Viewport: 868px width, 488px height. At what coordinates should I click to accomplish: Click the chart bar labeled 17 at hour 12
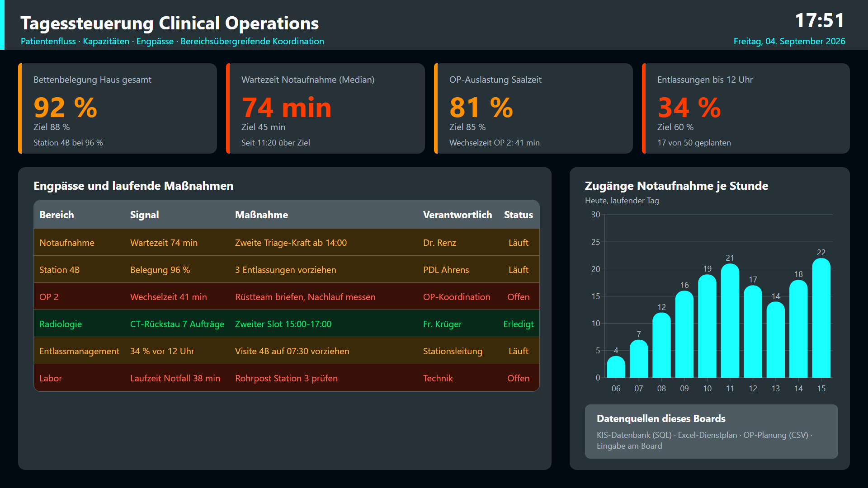point(753,332)
